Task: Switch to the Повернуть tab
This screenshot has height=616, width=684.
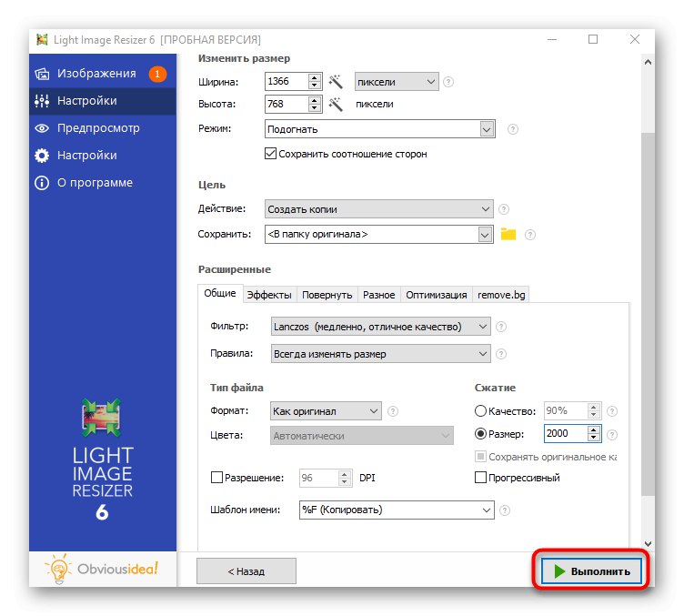Action: coord(327,295)
